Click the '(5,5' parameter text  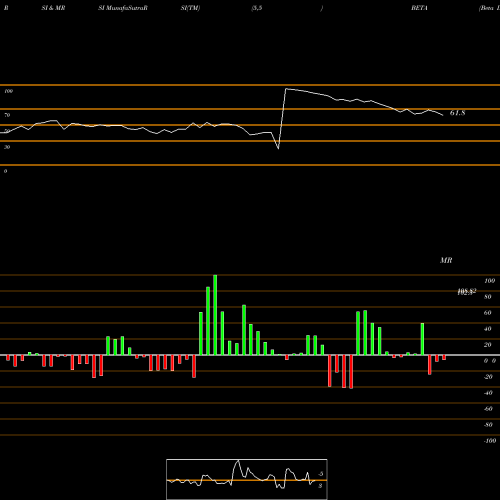(x=257, y=8)
